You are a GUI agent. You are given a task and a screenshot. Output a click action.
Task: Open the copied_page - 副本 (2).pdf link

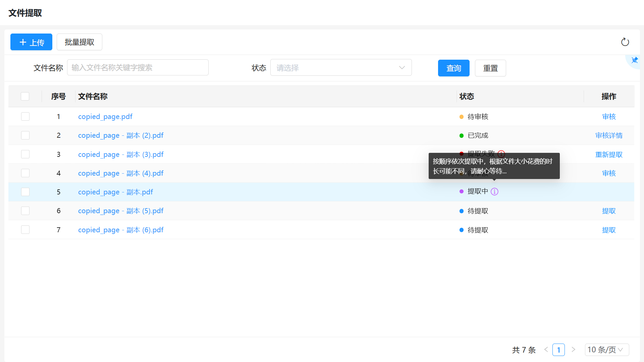click(x=120, y=135)
